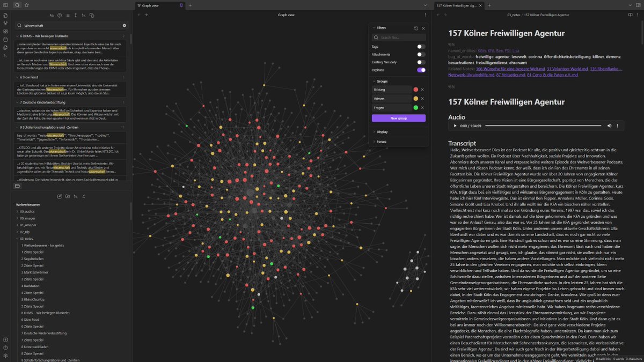This screenshot has height=362, width=644.
Task: Open graph view from ribbon
Action: pos(5,24)
